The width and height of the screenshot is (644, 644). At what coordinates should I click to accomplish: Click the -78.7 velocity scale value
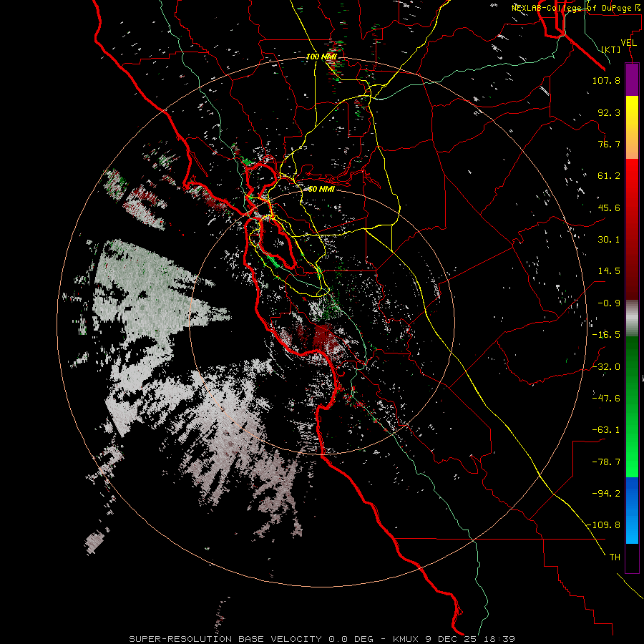tap(606, 462)
